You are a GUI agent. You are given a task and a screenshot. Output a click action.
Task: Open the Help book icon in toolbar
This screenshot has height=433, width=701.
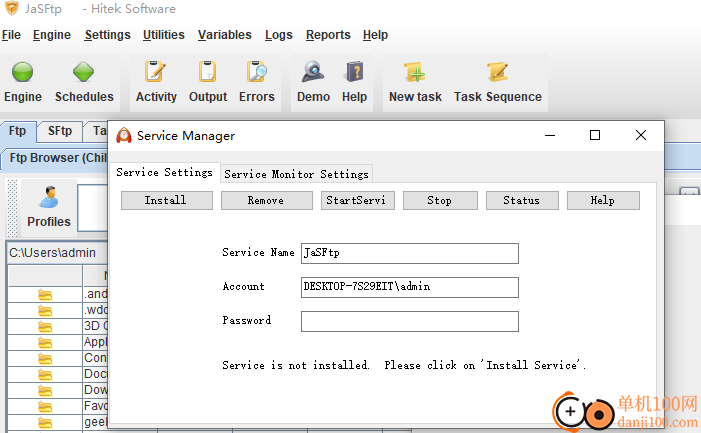pos(354,71)
